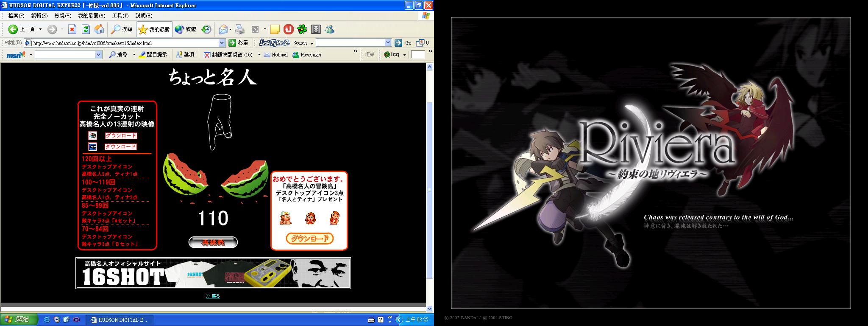Click the Go button on Little Fighter toolbar

[x=403, y=42]
